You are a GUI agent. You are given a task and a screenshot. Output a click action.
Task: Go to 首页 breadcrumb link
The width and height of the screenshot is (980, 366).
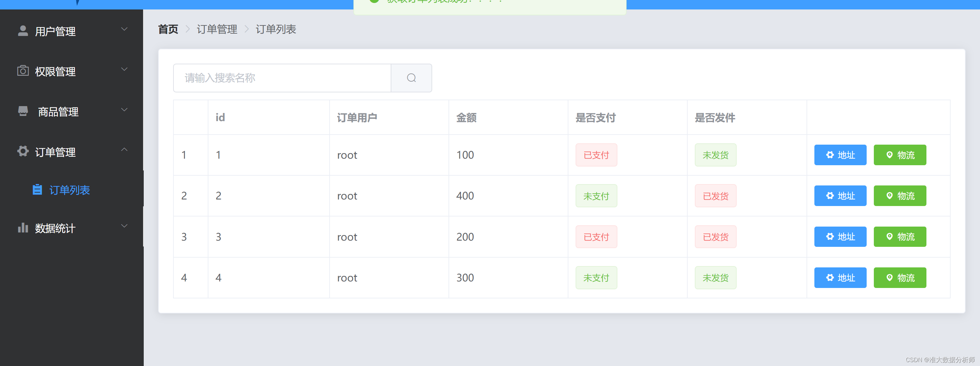pos(168,29)
